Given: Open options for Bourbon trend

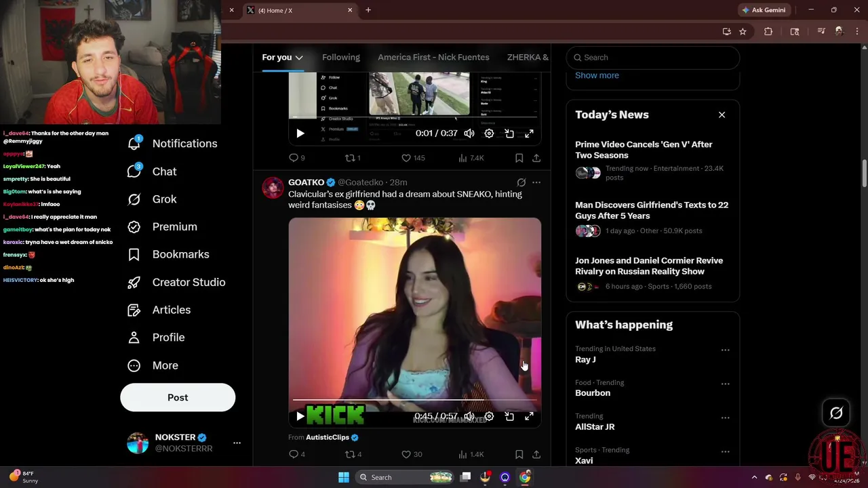Looking at the screenshot, I should pos(725,384).
